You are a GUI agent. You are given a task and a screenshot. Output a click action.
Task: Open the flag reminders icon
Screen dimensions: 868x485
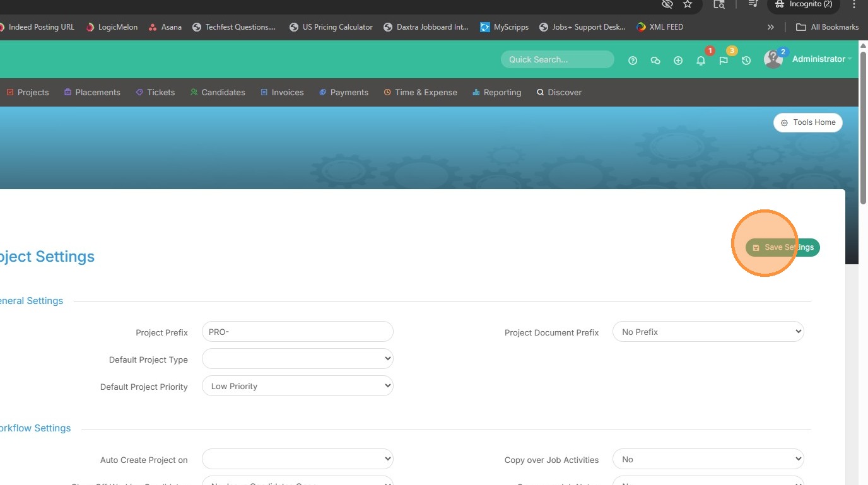point(724,61)
